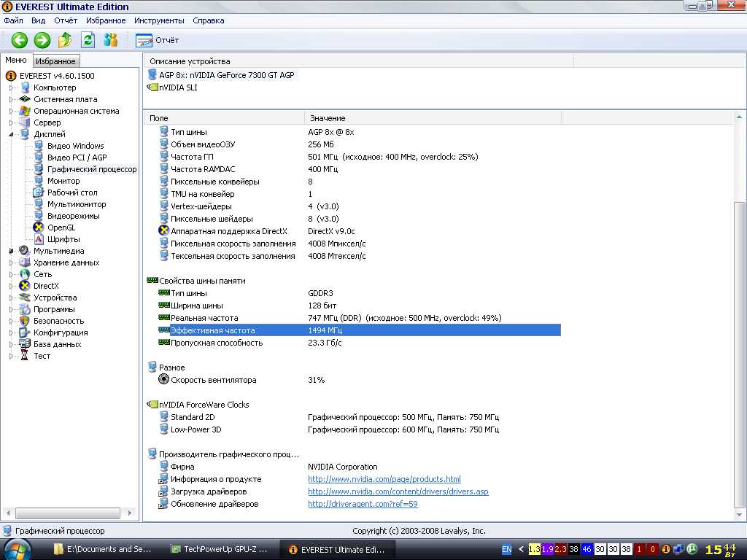Expand the DirectX tree node
This screenshot has height=560, width=747.
click(11, 286)
